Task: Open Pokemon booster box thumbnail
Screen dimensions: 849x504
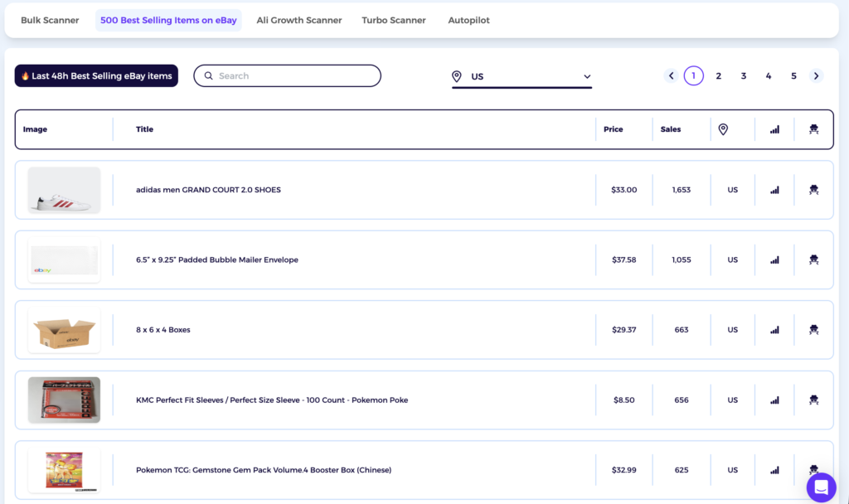Action: click(x=64, y=470)
